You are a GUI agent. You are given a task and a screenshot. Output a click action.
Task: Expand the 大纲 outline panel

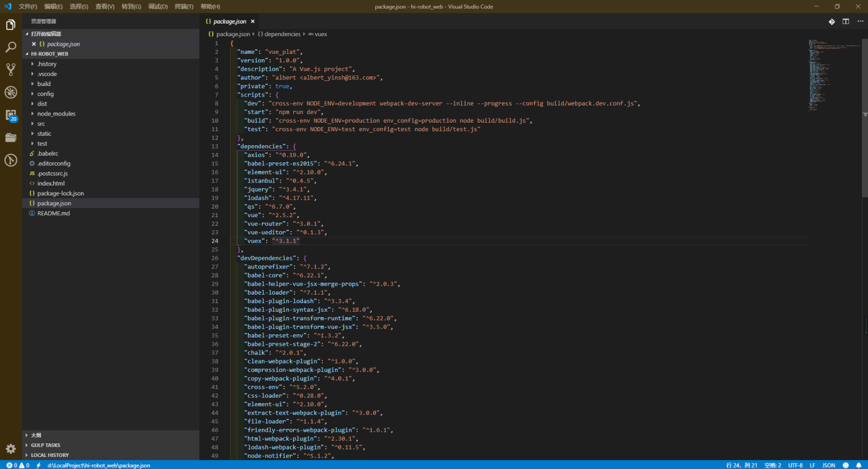click(111, 435)
